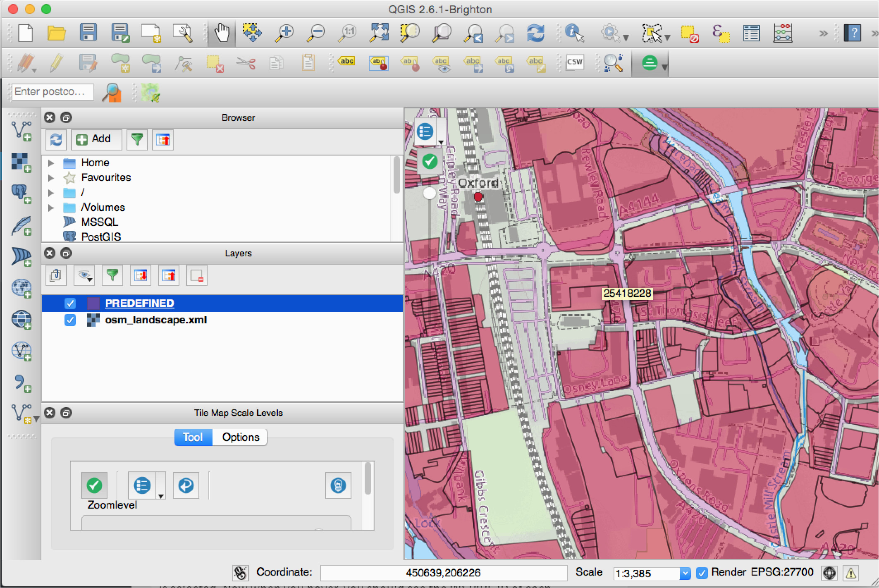
Task: Select the osm_landscape.xml layer
Action: pos(156,320)
